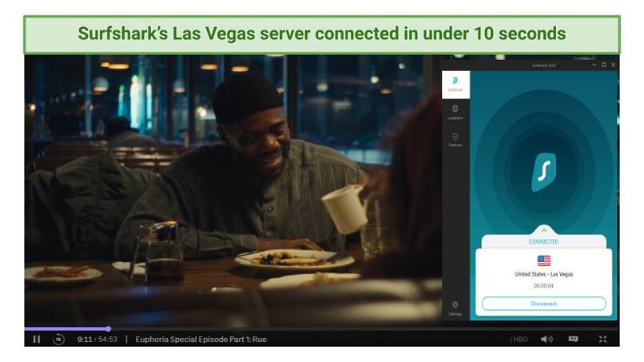Maximize the Surfshark window
The height and width of the screenshot is (362, 644).
click(x=604, y=65)
